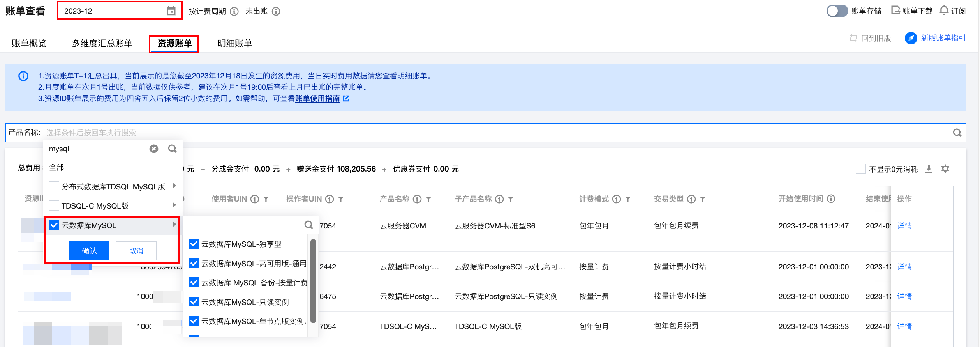Open 详情 for TDSQL-C MySQL版 row
This screenshot has height=347, width=980.
tap(904, 326)
